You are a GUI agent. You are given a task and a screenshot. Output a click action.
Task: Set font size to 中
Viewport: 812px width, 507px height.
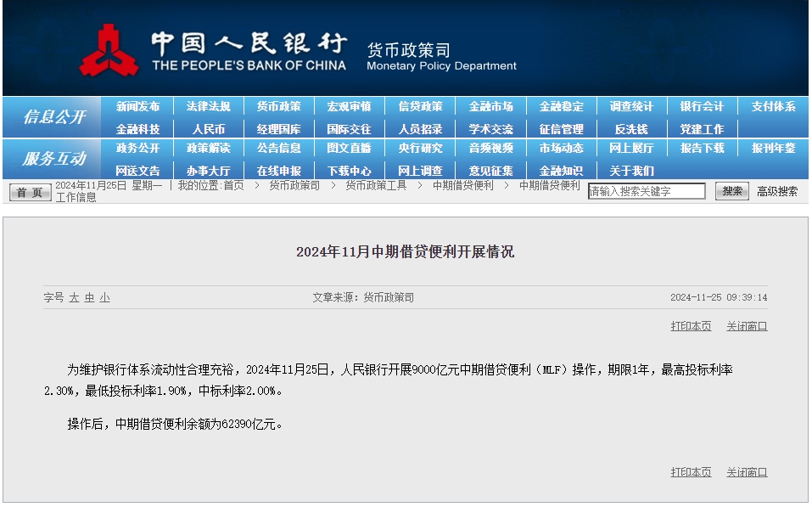(90, 297)
